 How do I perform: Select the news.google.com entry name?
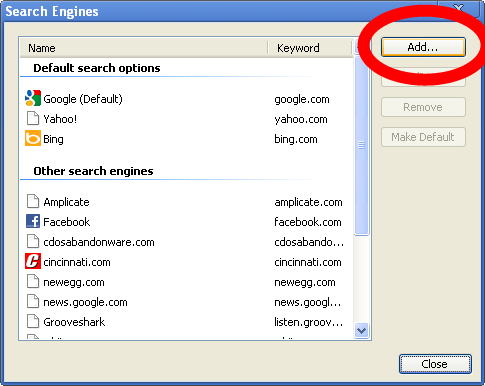(85, 303)
